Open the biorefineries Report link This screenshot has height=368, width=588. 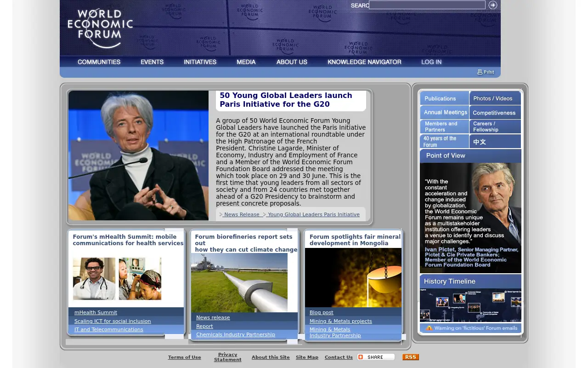[204, 326]
